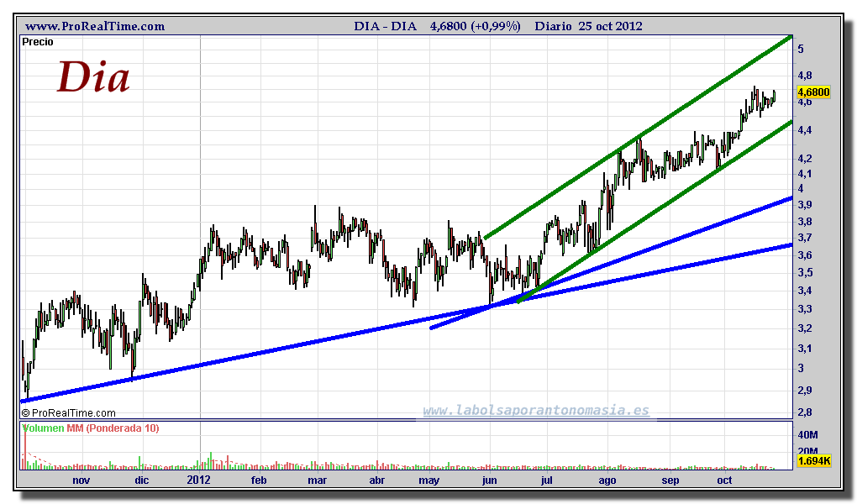The height and width of the screenshot is (504, 857).
Task: Click the 40M label on volume axis
Action: (x=807, y=435)
